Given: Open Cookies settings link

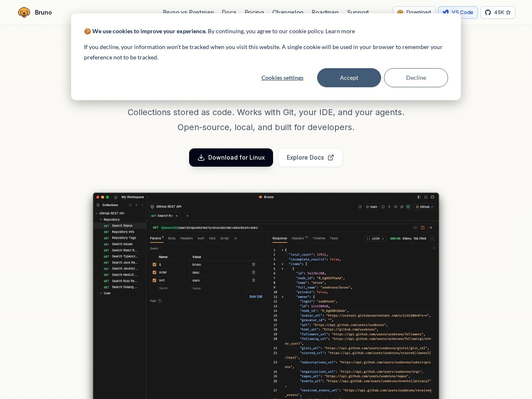Looking at the screenshot, I should 282,78.
